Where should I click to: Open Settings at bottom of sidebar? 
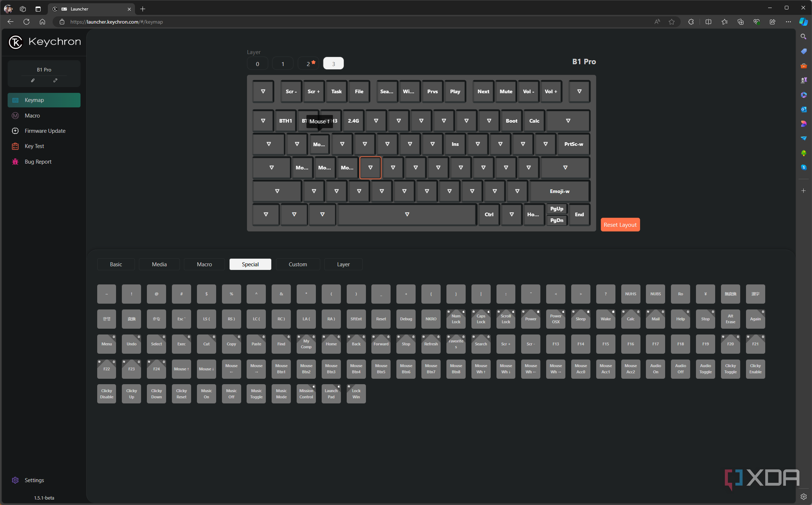[x=34, y=480]
